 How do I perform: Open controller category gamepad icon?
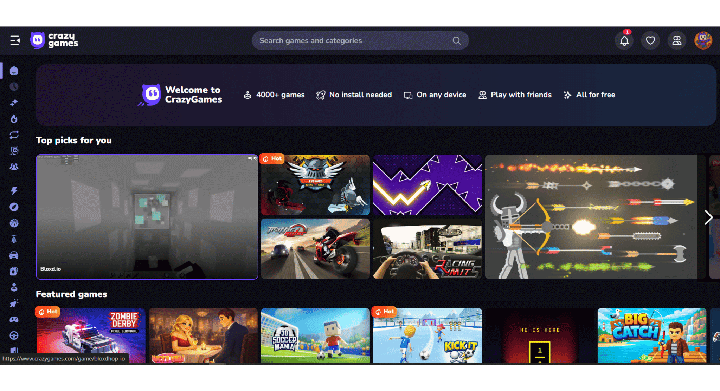pyautogui.click(x=14, y=319)
